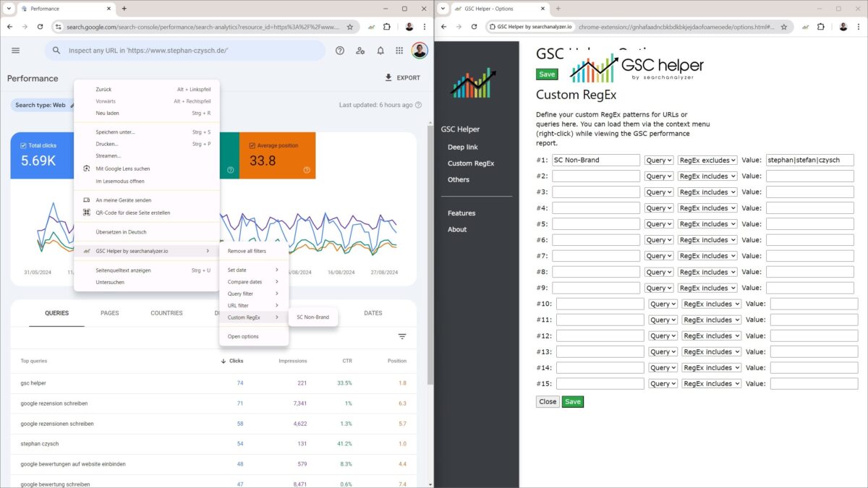
Task: Sort the table by the Impressions column header
Action: pyautogui.click(x=293, y=361)
